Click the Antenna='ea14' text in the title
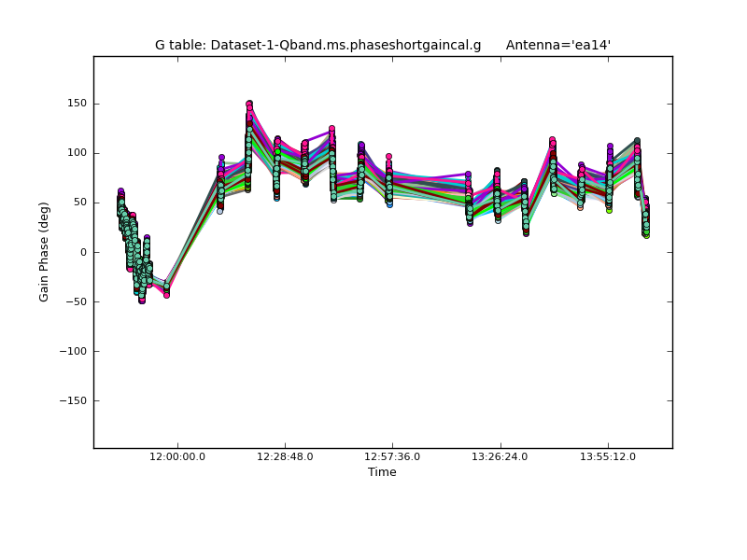This screenshot has height=560, width=747. coord(557,45)
